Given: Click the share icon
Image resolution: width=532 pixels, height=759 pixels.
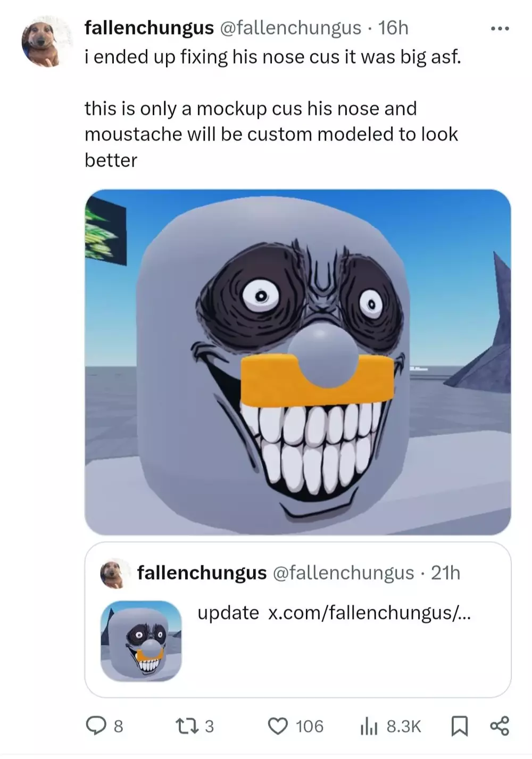Looking at the screenshot, I should click(x=499, y=726).
